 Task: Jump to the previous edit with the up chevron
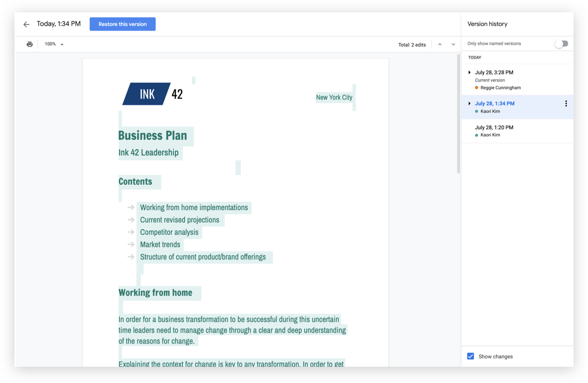pos(439,44)
